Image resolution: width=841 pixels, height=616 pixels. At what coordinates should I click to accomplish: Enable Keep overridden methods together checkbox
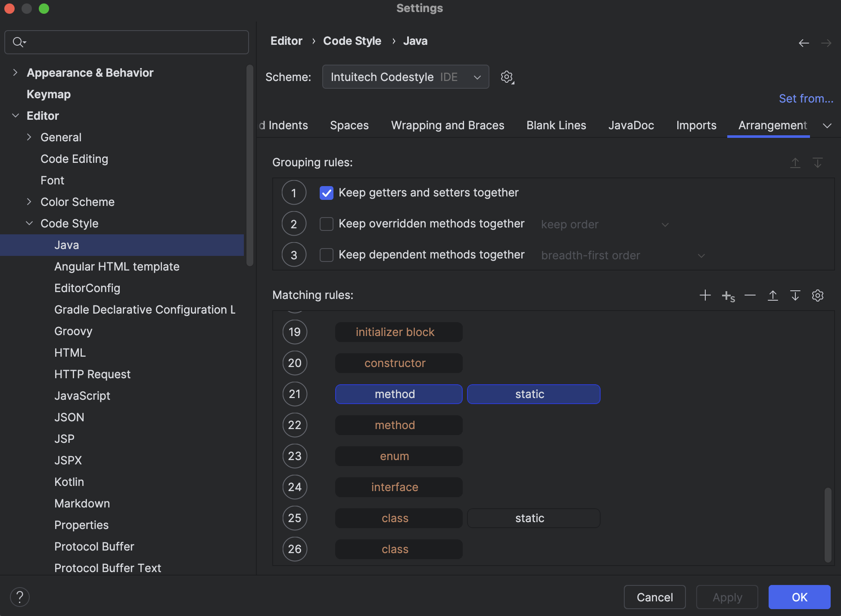coord(327,224)
